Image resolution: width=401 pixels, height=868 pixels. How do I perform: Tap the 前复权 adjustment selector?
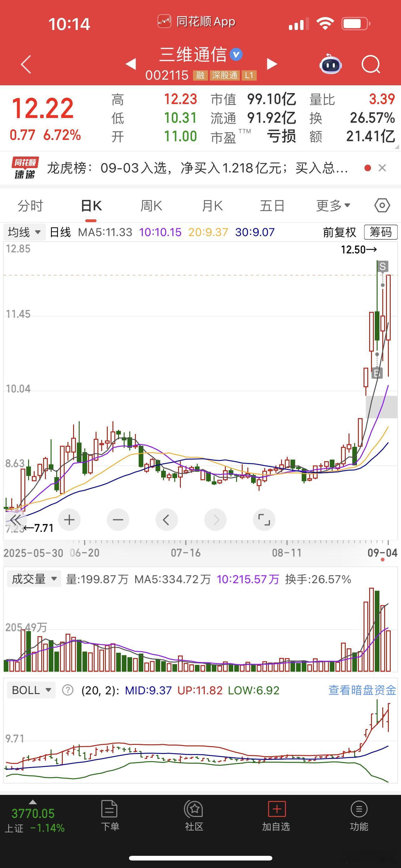339,232
